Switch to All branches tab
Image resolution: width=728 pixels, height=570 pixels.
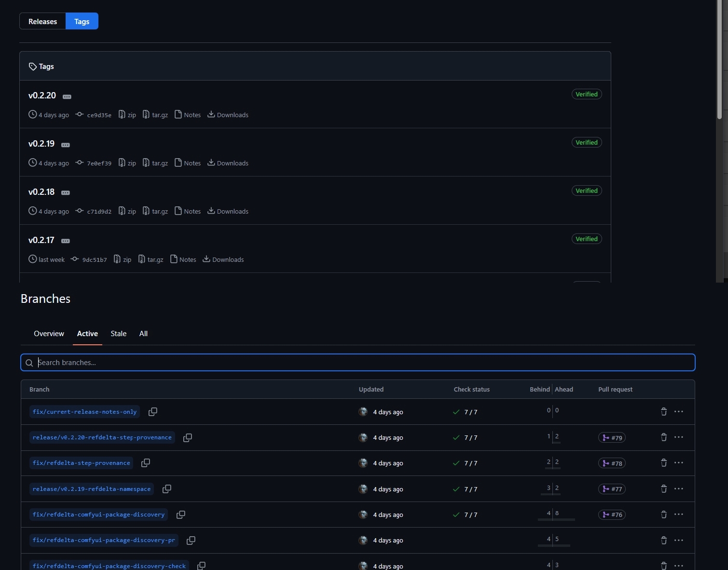(x=143, y=334)
